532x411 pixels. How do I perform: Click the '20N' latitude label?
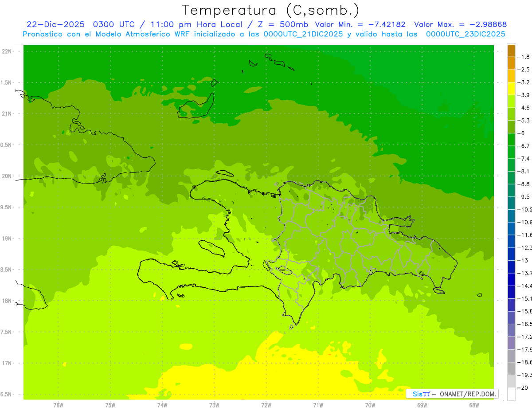pos(7,176)
